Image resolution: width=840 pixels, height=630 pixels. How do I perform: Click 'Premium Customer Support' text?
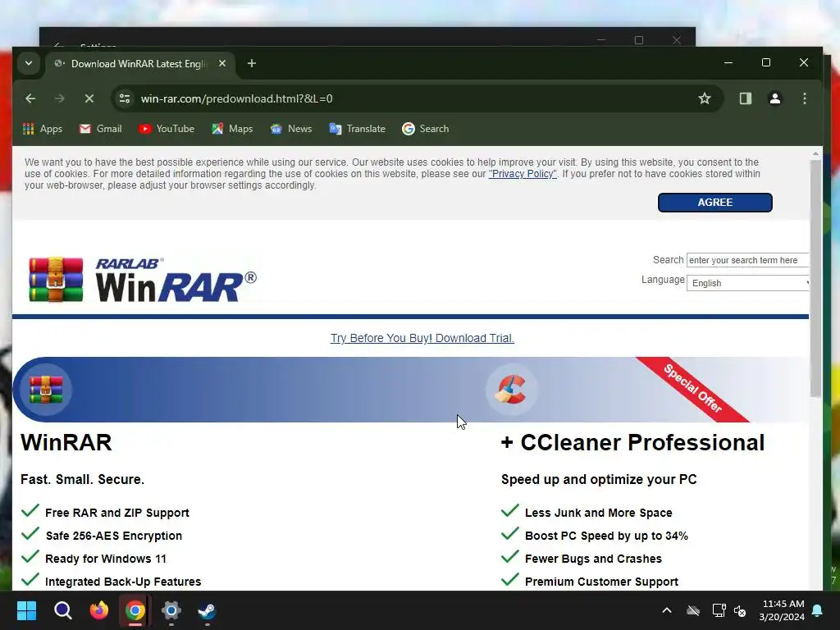coord(601,582)
